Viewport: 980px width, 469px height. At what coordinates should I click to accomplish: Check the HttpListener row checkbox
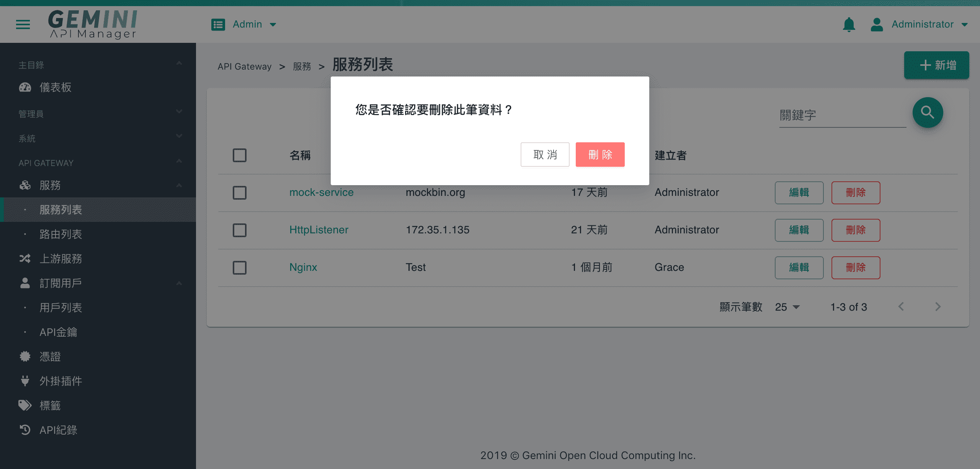coord(240,230)
